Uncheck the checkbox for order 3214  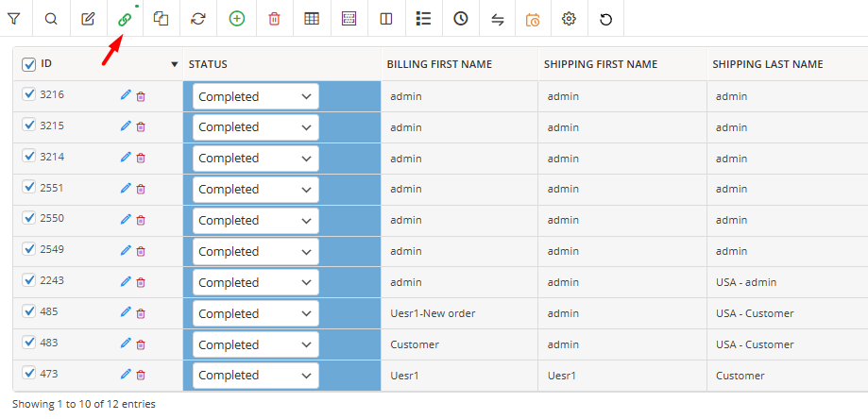28,157
